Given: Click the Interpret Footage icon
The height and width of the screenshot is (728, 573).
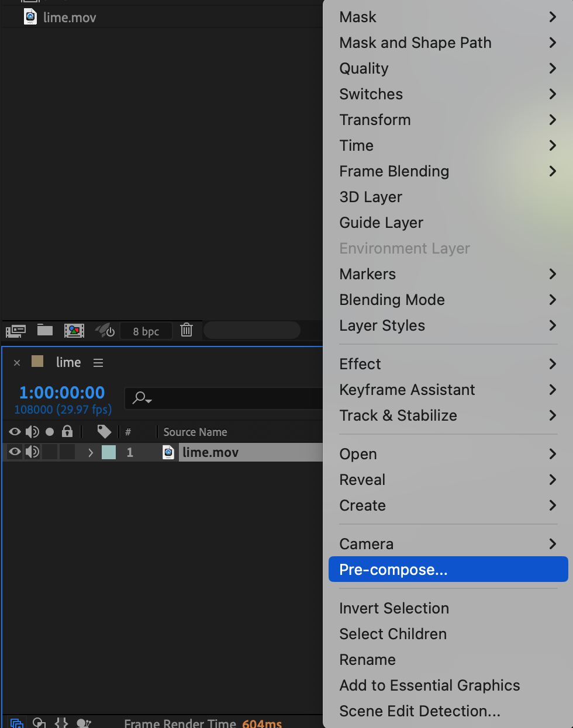Looking at the screenshot, I should click(x=16, y=331).
